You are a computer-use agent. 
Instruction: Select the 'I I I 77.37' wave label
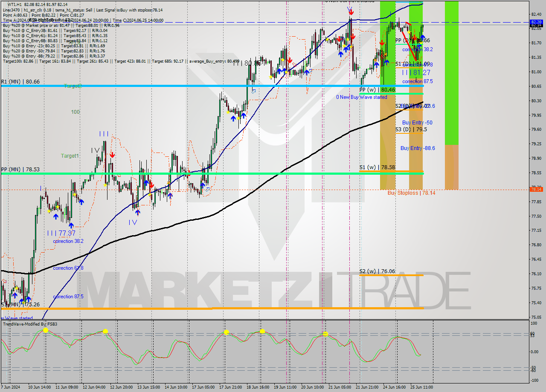(x=61, y=233)
